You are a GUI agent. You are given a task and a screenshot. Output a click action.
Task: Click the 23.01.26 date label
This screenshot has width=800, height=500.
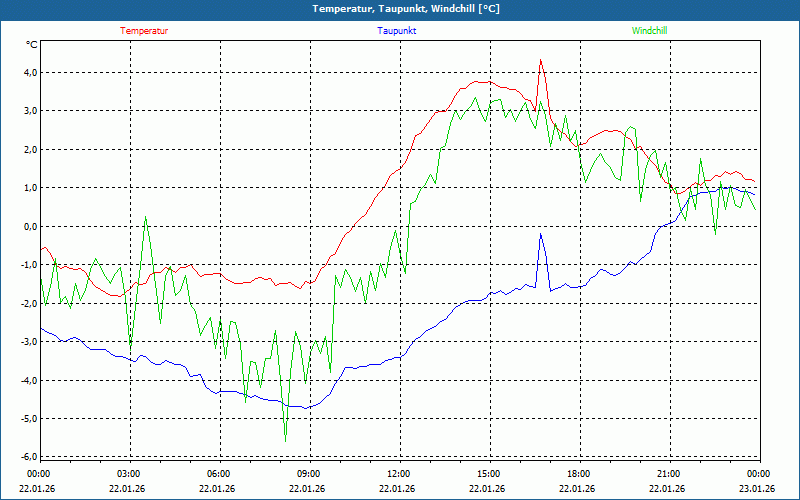click(757, 489)
